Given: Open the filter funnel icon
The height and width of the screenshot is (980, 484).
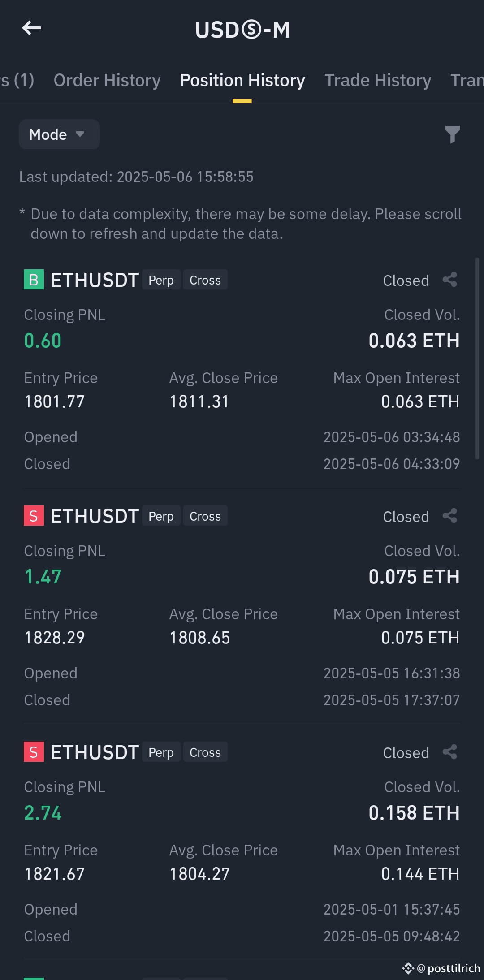Looking at the screenshot, I should (452, 135).
